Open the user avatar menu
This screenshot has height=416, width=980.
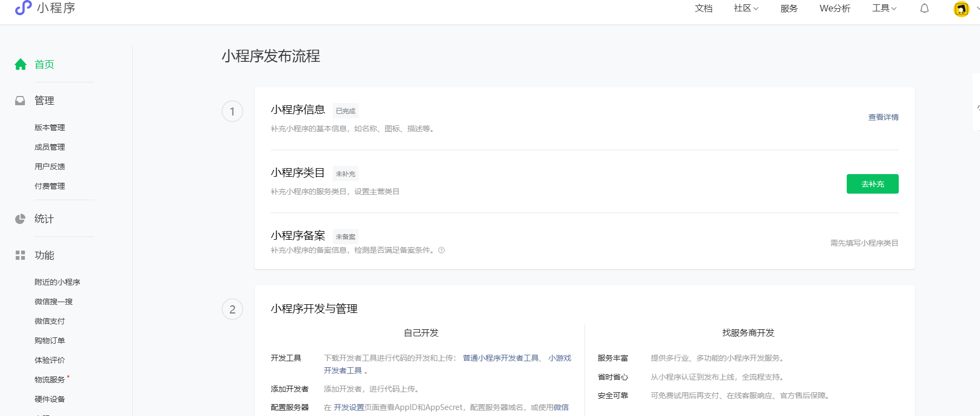pos(962,9)
